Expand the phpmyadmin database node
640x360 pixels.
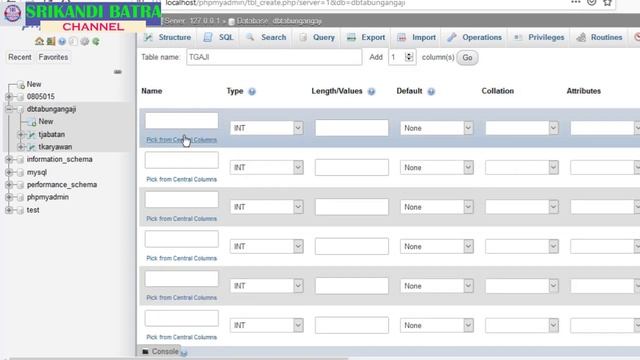(x=9, y=197)
